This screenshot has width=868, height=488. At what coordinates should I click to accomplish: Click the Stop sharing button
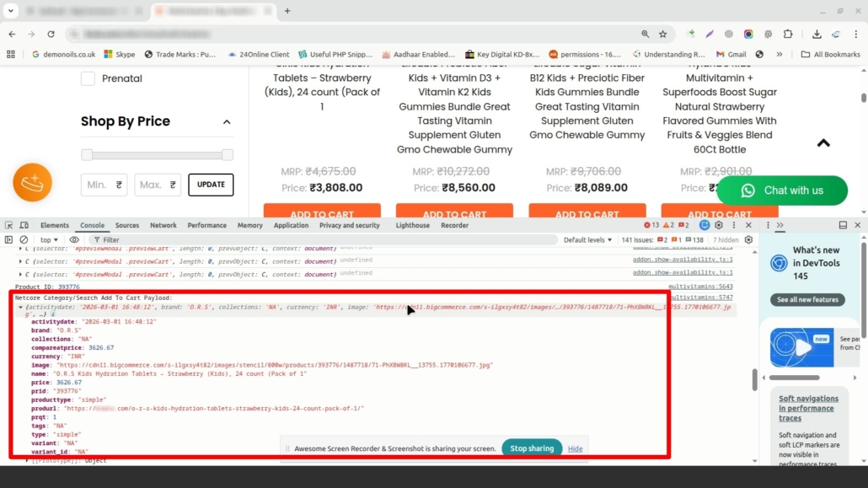coord(531,448)
